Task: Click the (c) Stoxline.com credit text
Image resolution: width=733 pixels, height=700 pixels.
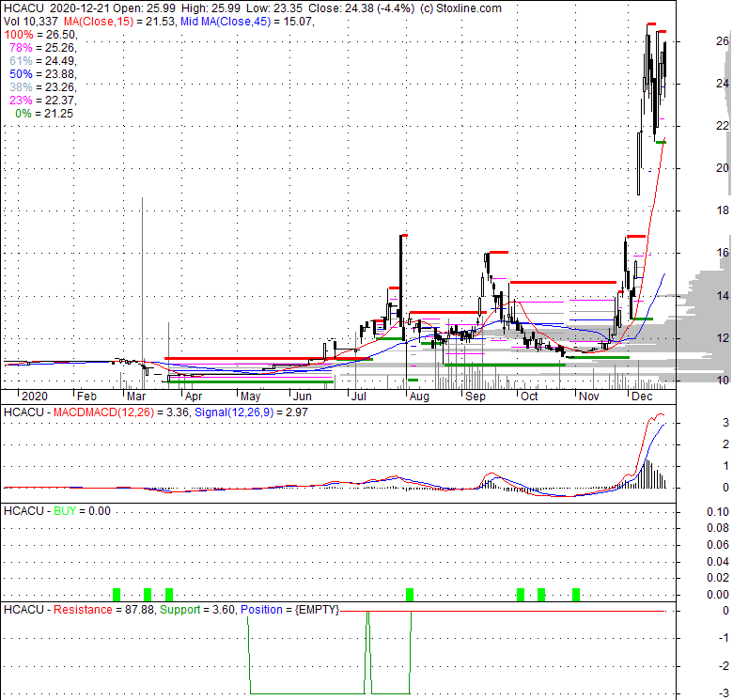Action: point(460,8)
